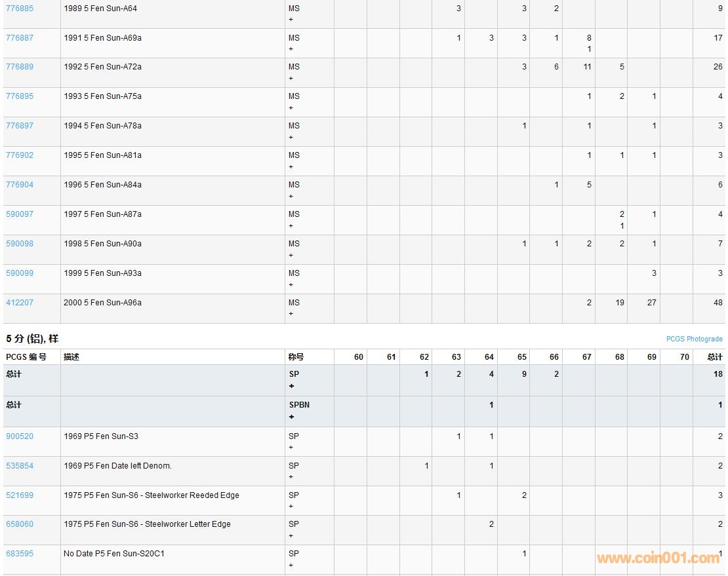The image size is (728, 576).
Task: Open PCGS number 776885 link
Action: coord(20,9)
